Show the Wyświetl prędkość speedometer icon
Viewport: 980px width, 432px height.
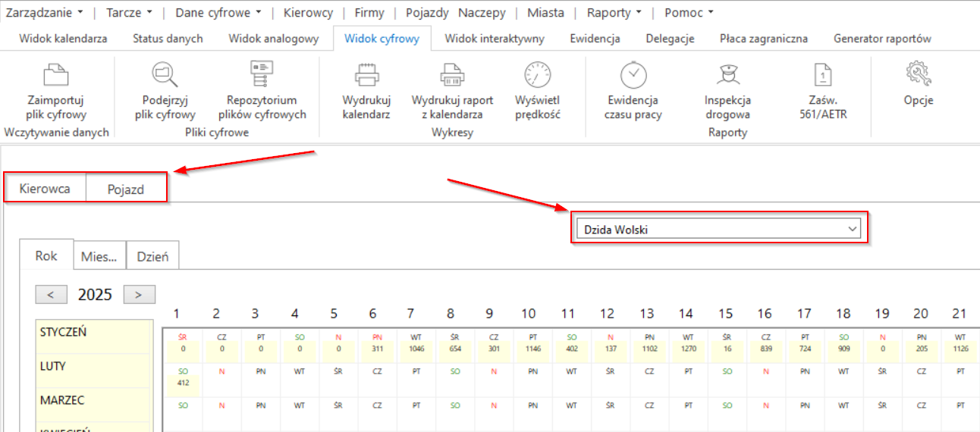click(538, 75)
